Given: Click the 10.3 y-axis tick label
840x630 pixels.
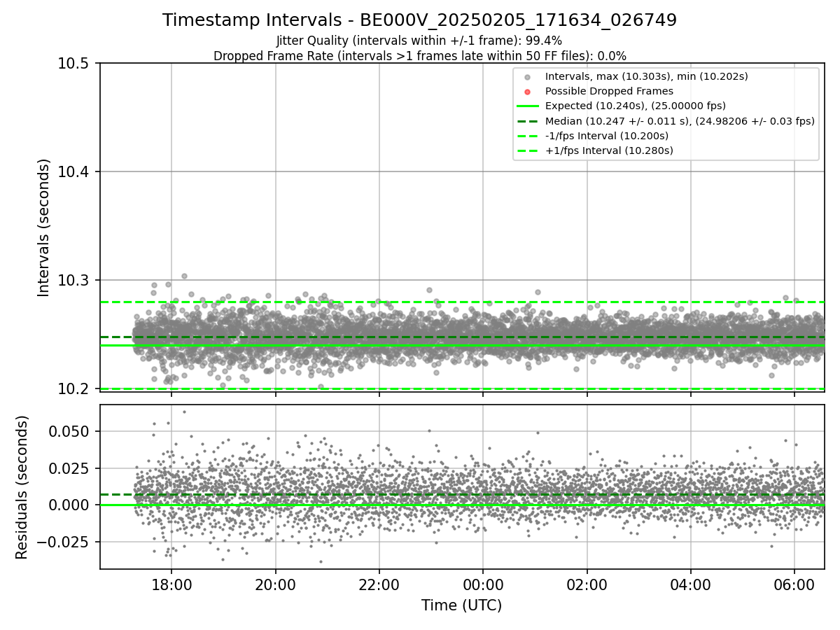Looking at the screenshot, I should tap(73, 280).
